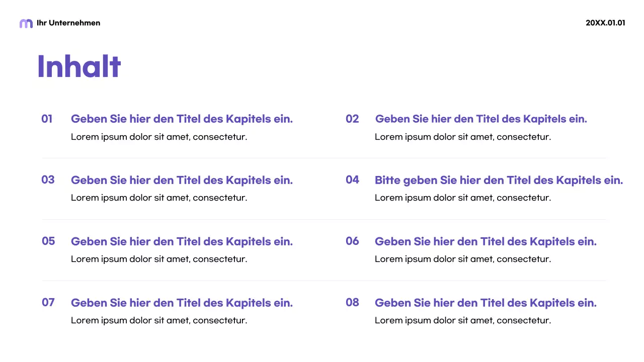Select the Lorem ipsum description under chapter 03
Screen dimensions: 644x362
click(159, 198)
